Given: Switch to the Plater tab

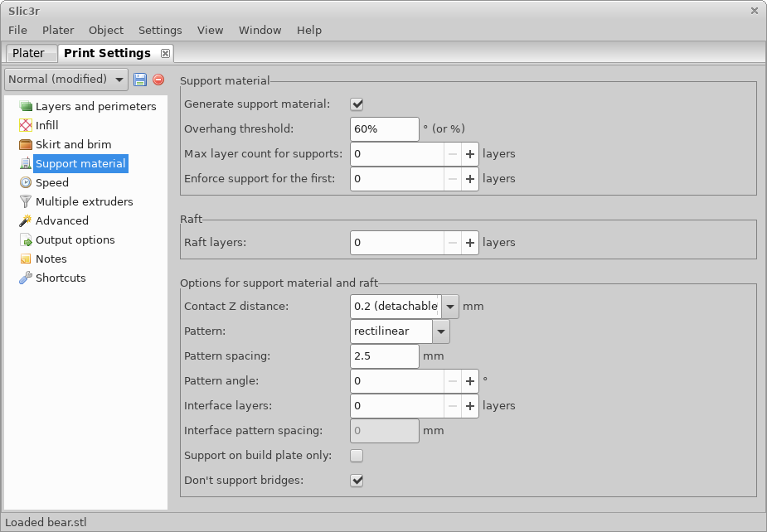Looking at the screenshot, I should (x=31, y=53).
